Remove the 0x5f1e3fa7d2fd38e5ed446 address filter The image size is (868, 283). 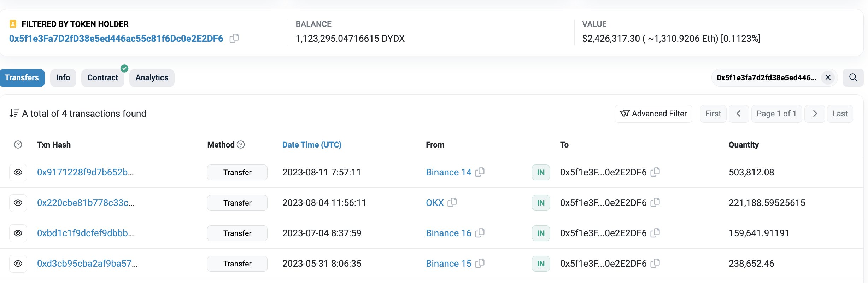point(828,77)
